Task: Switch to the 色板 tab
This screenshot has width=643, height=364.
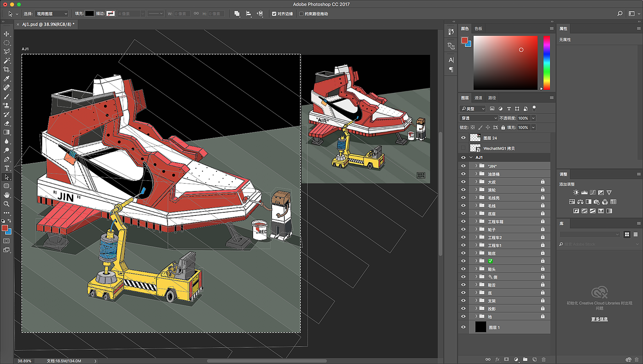Action: click(x=478, y=29)
